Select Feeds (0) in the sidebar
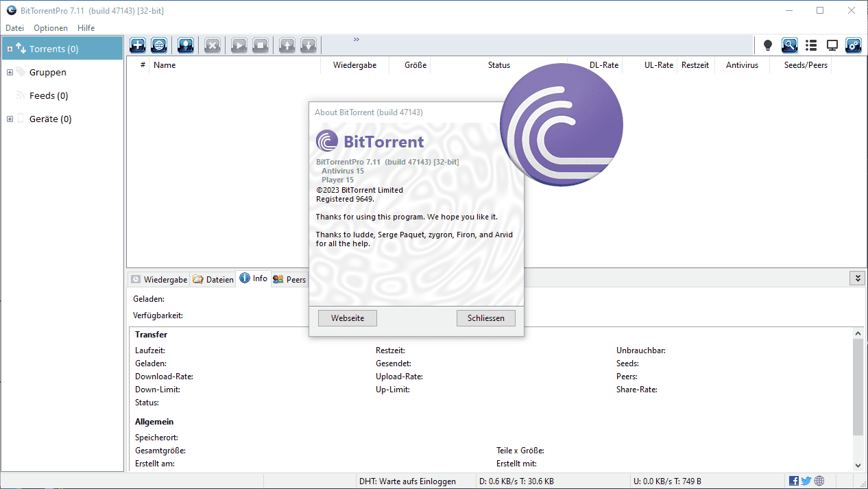868x489 pixels. pos(49,95)
